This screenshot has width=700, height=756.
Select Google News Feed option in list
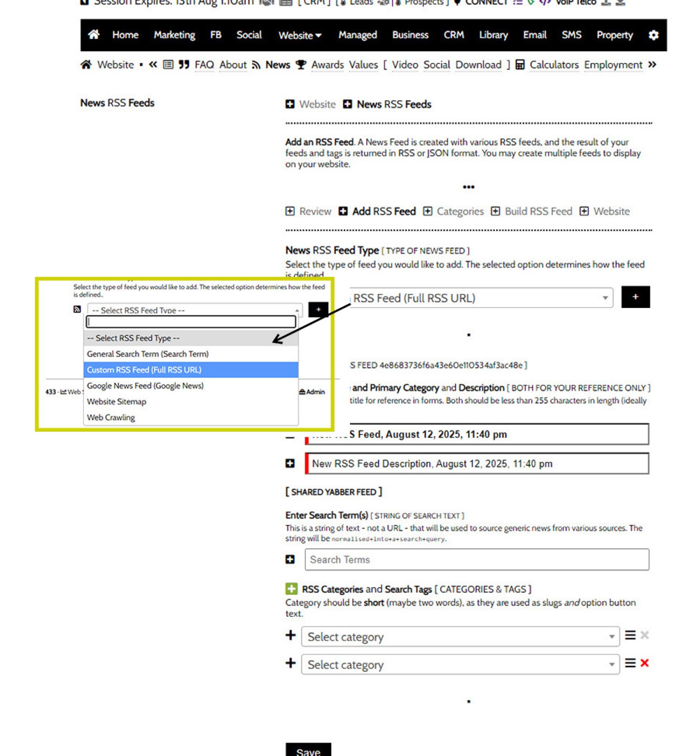pyautogui.click(x=145, y=386)
